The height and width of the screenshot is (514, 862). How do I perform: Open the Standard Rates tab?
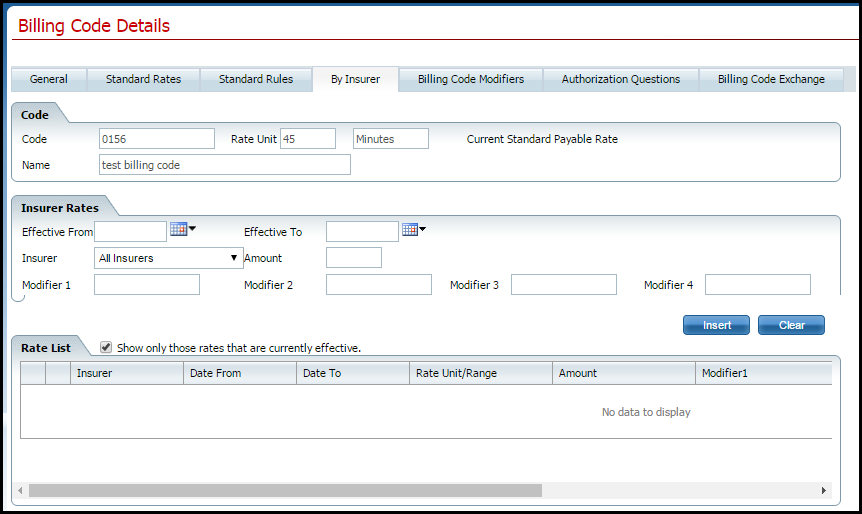point(143,79)
